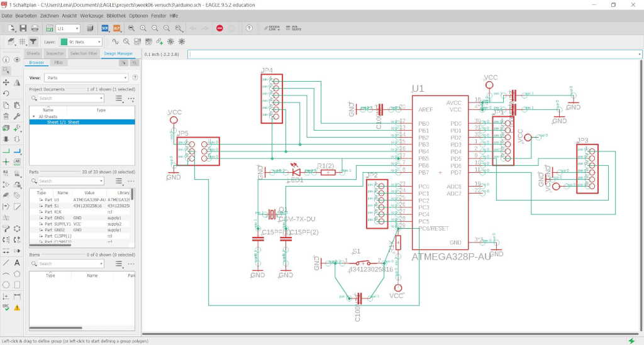This screenshot has width=644, height=345.
Task: Switch to the Sheets tab
Action: tap(33, 53)
